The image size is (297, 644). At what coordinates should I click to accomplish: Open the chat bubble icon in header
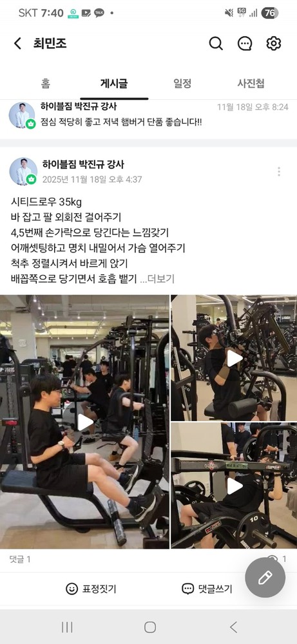coord(245,43)
